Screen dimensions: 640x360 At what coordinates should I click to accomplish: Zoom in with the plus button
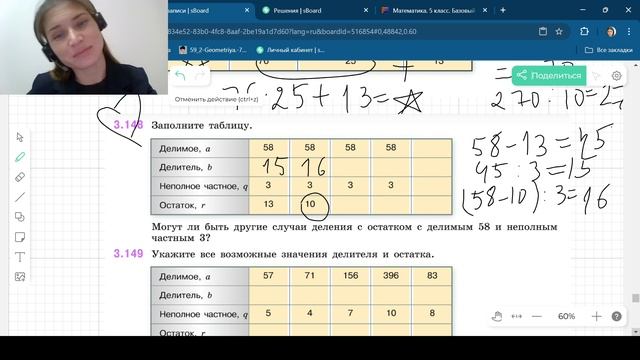[596, 316]
